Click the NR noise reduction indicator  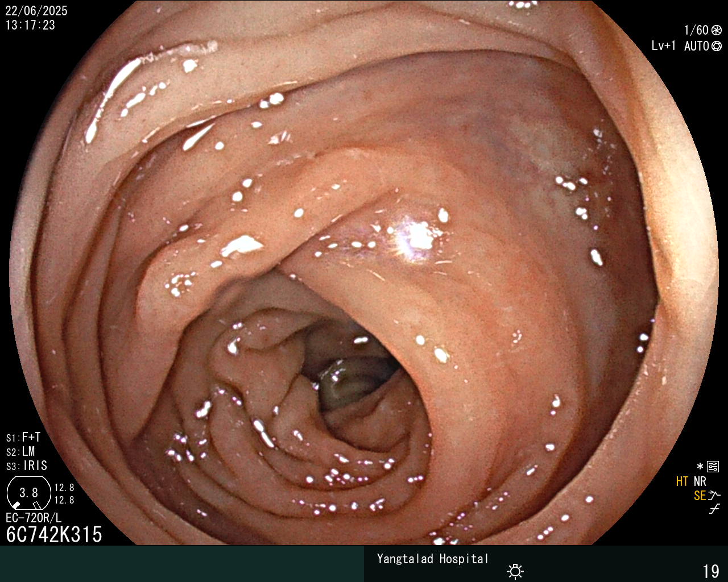click(700, 481)
